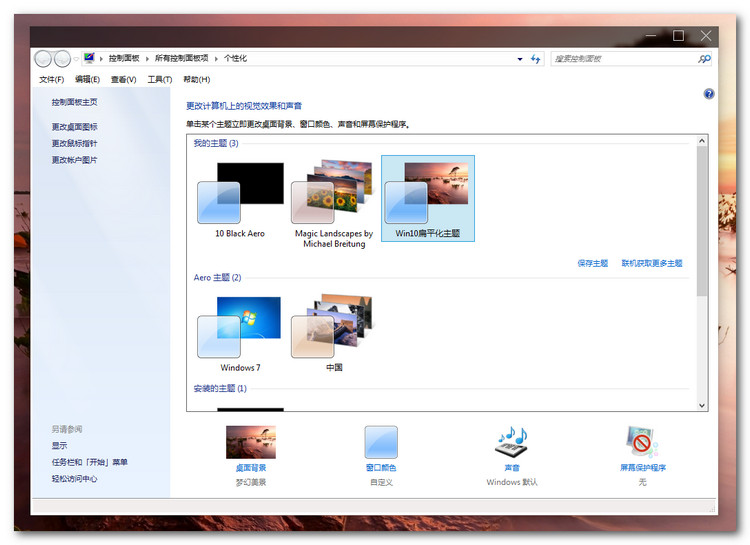Select the Windows 7 Aero theme

[x=240, y=328]
